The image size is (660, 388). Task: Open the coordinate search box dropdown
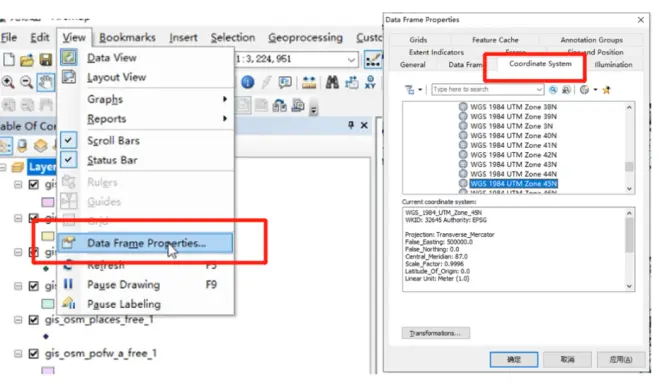(x=539, y=90)
